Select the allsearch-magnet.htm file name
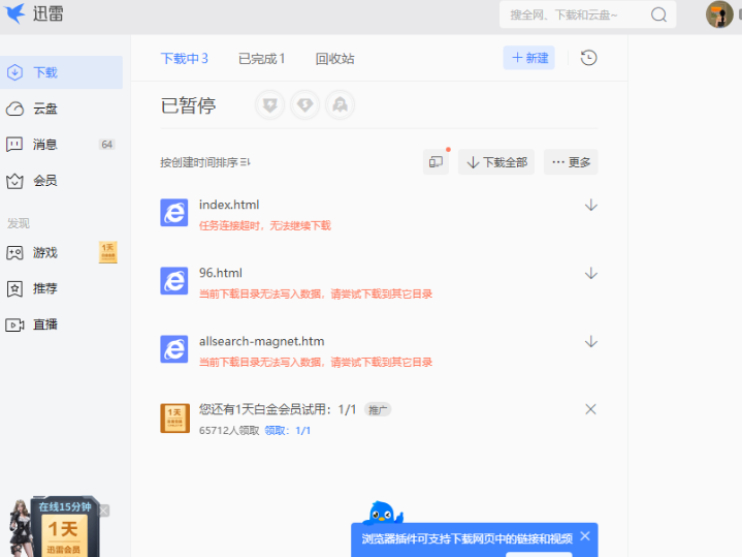Viewport: 742px width, 557px height. coord(262,341)
